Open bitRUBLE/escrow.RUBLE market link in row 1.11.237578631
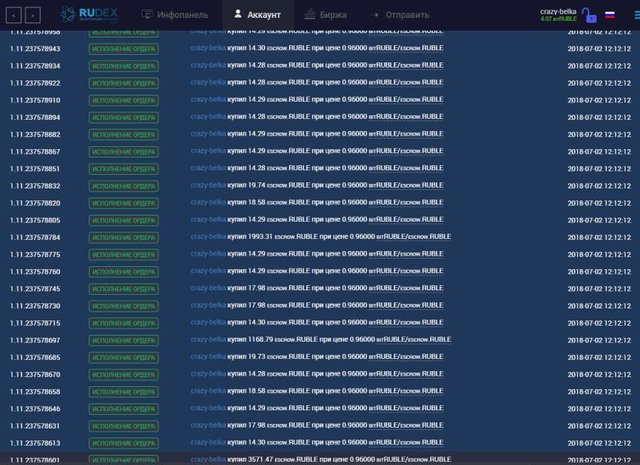This screenshot has height=465, width=640. [x=406, y=425]
